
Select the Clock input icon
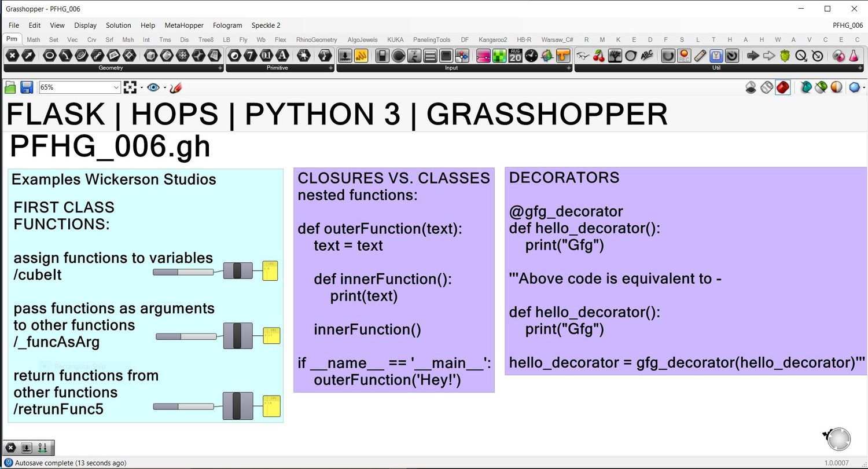tap(531, 56)
